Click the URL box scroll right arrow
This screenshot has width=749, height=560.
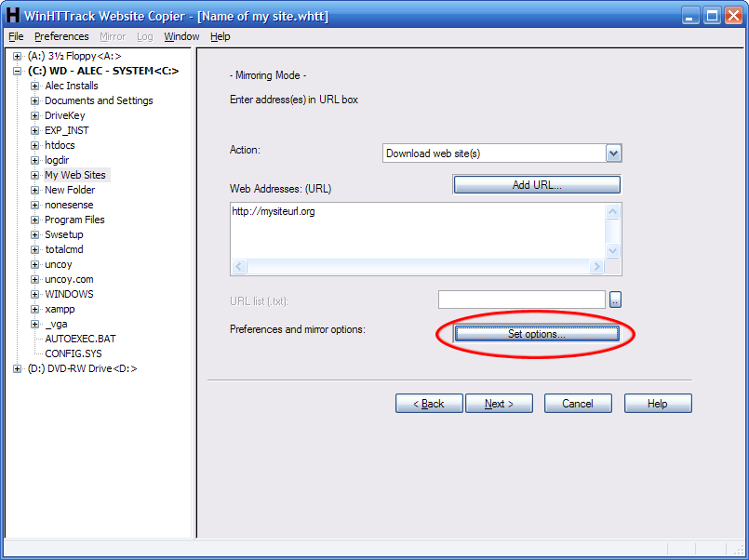click(596, 266)
